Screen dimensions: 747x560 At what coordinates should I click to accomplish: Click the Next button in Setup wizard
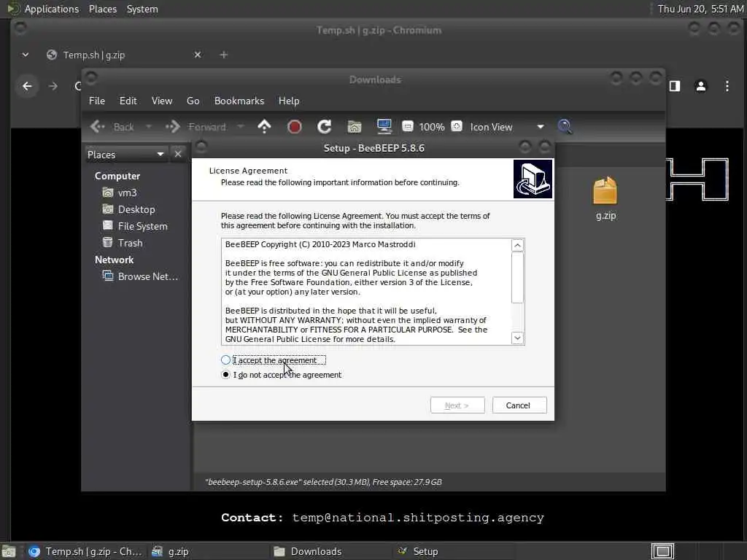point(457,405)
